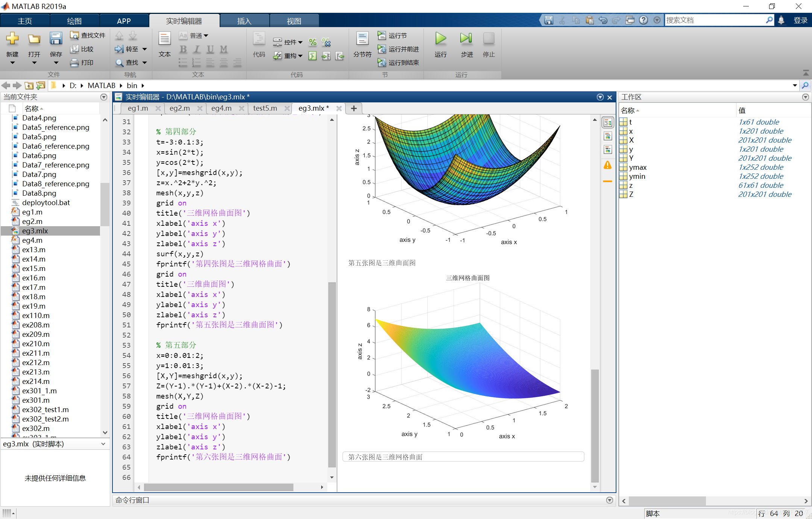This screenshot has width=812, height=519.
Task: Click the green Run (运行) button
Action: point(440,39)
